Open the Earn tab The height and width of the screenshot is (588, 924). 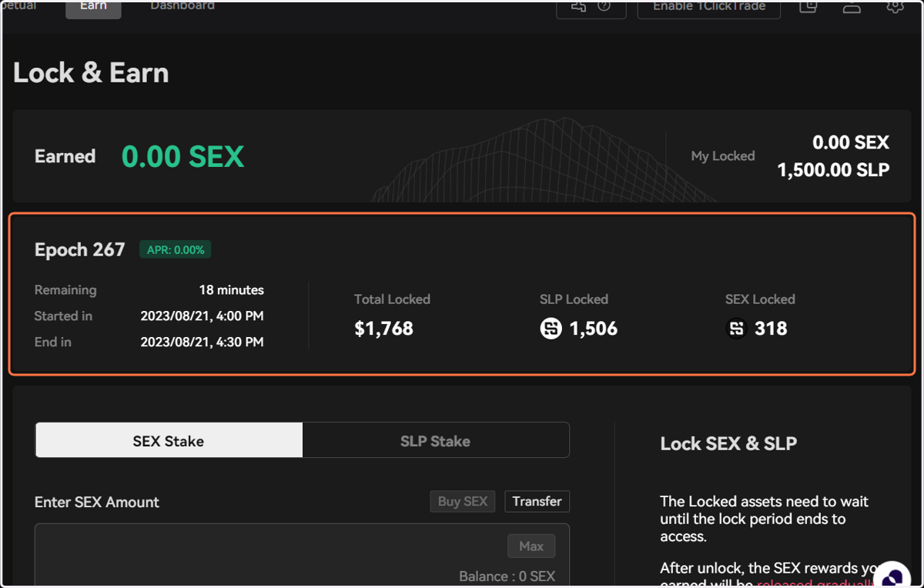coord(93,7)
